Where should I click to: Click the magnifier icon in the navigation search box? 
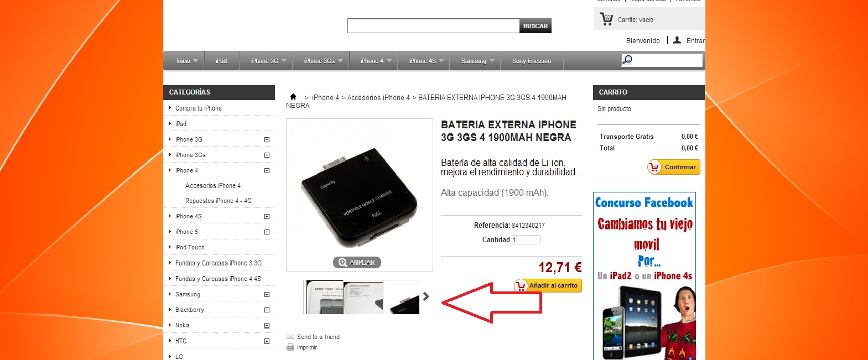(x=627, y=60)
